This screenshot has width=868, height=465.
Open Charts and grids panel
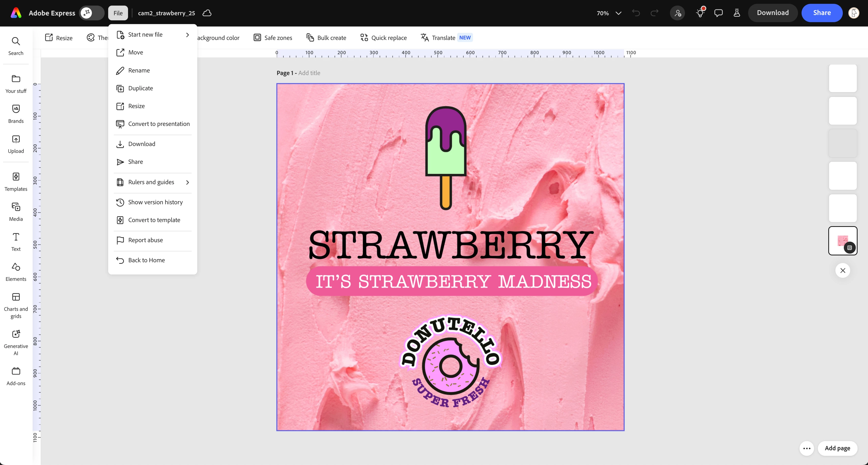point(16,306)
